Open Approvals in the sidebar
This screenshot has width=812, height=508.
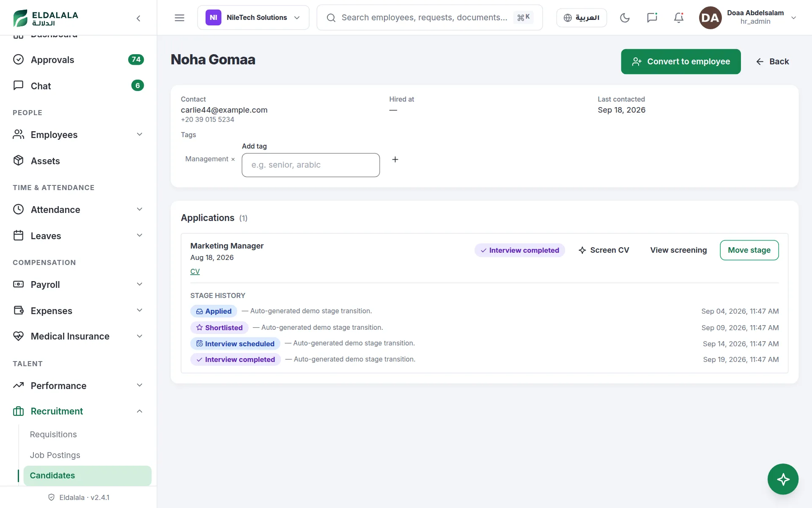coord(78,60)
